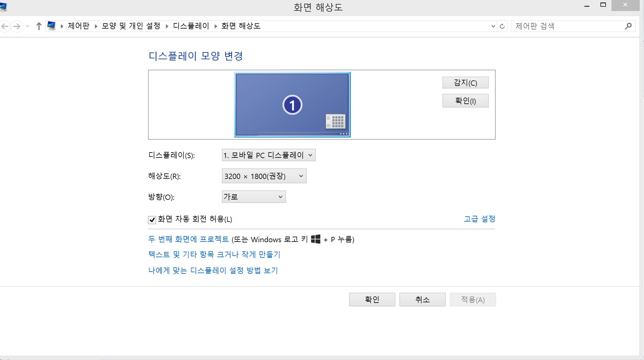Expand arrow after 모양 및 개인 설정 breadcrumb
This screenshot has height=360, width=644.
[x=167, y=26]
